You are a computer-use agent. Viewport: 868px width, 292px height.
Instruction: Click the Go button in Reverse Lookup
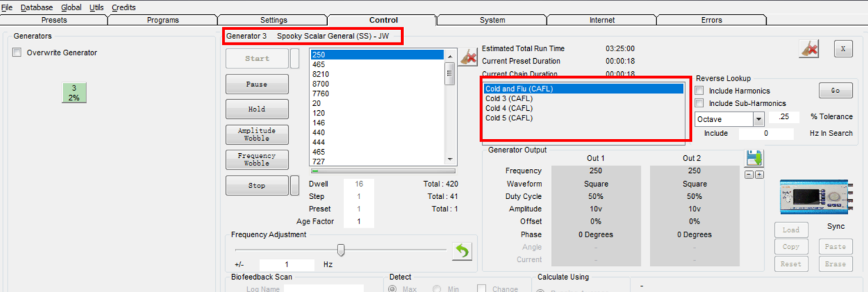[835, 90]
